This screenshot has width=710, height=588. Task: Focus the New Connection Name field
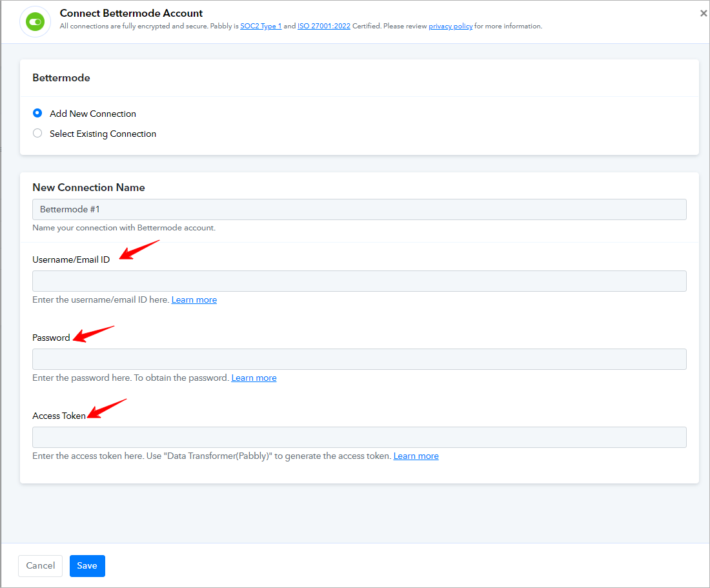(x=359, y=210)
